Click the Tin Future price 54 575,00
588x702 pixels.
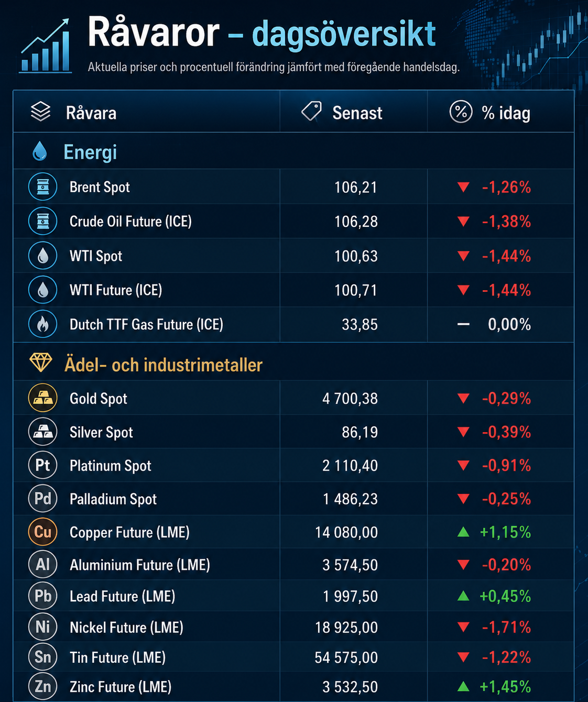pos(346,657)
